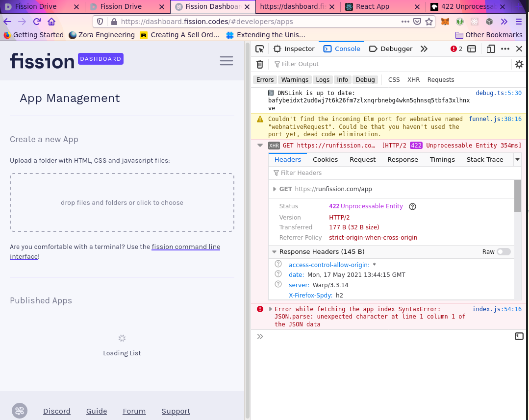Open source link funnel.js:38:16
Viewport: 529px width, 420px height.
495,119
